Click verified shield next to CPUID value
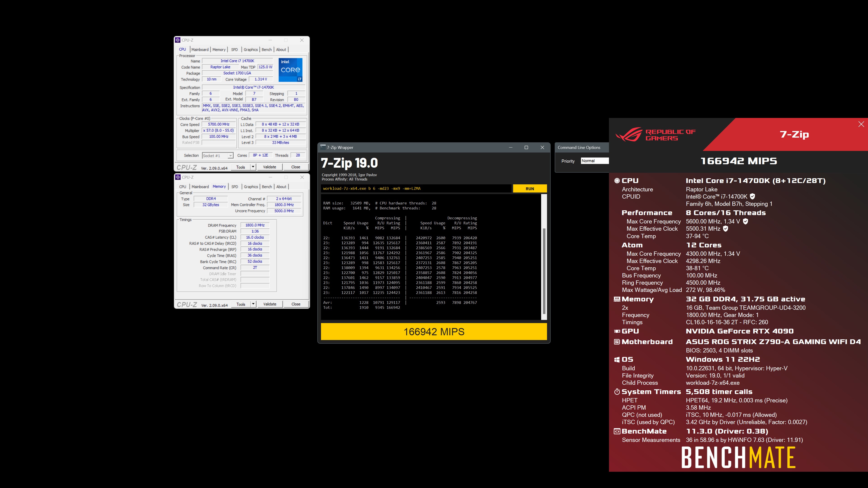868x488 pixels. (752, 197)
